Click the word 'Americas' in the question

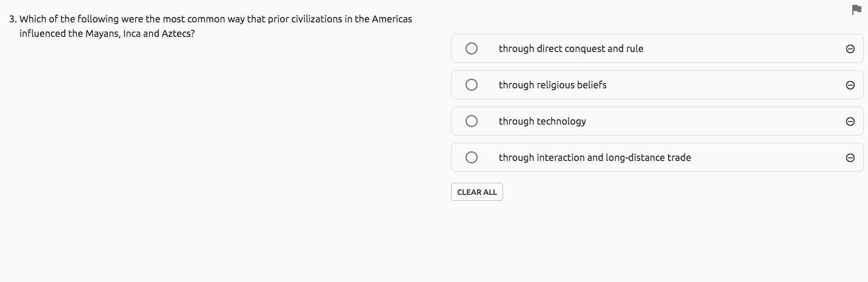tap(392, 19)
